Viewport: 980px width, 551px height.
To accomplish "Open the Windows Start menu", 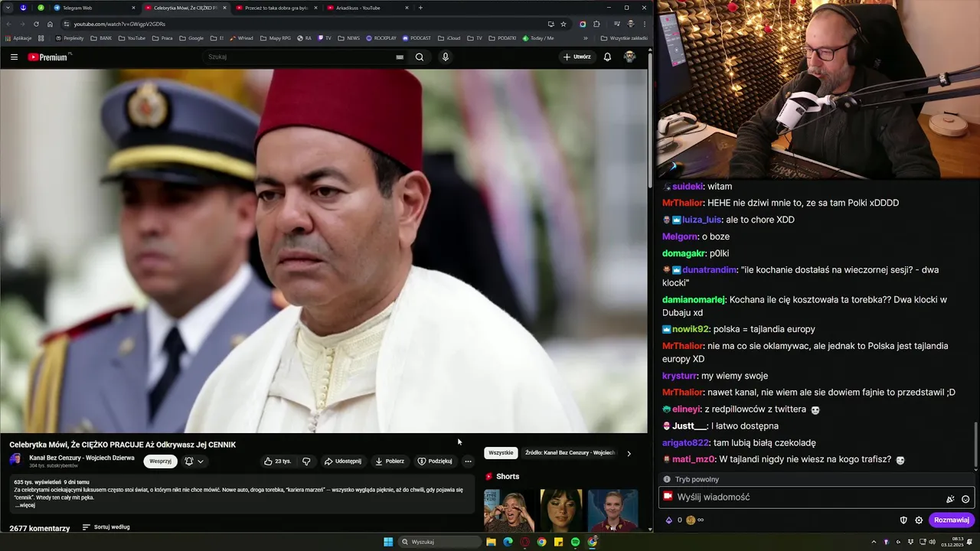I will coord(388,542).
